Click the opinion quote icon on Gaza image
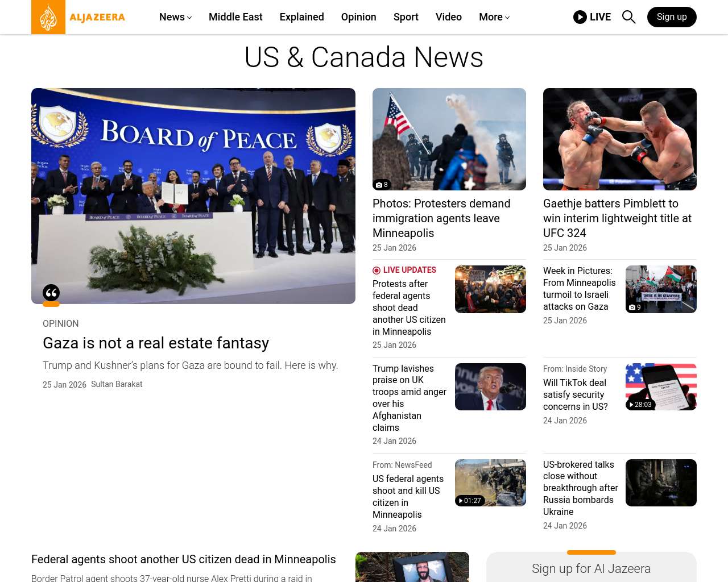Viewport: 728px width, 582px height. (51, 293)
